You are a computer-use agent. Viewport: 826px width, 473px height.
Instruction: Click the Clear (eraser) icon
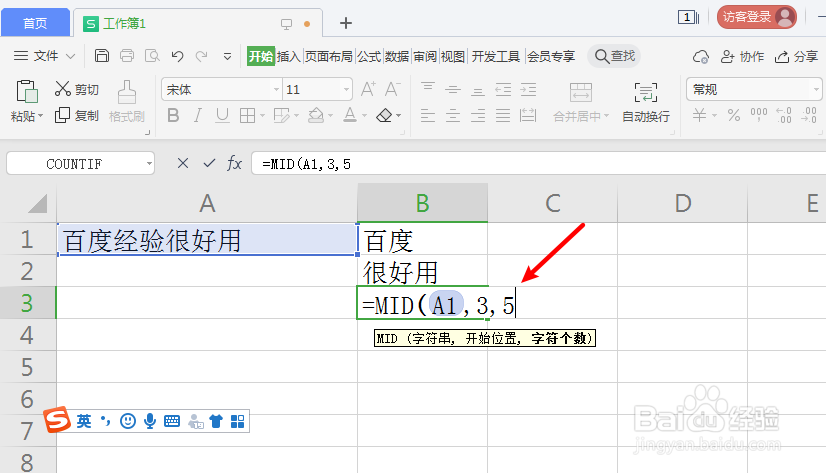385,115
